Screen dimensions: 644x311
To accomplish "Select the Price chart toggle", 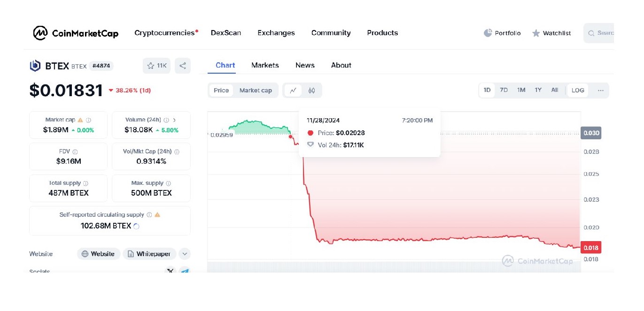I will [x=221, y=91].
